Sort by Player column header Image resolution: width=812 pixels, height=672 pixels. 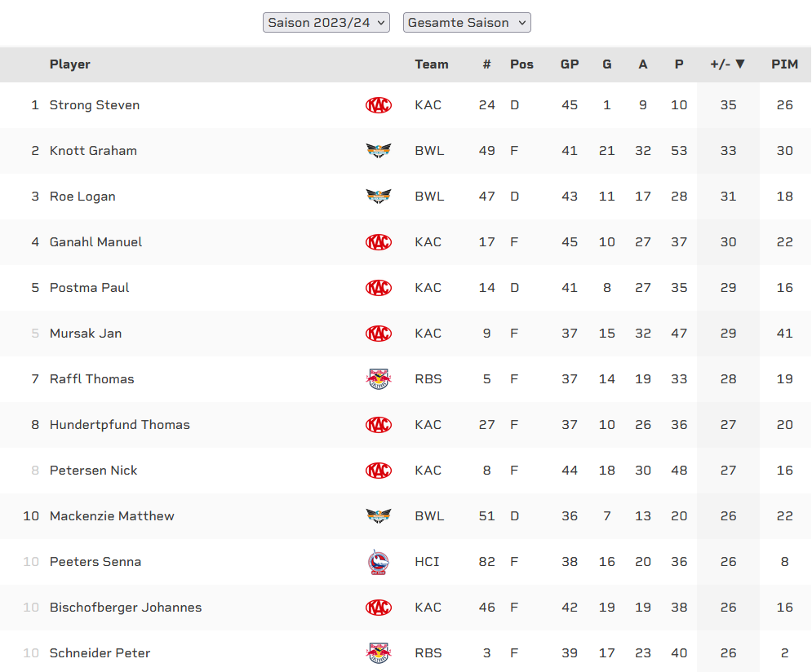click(70, 64)
